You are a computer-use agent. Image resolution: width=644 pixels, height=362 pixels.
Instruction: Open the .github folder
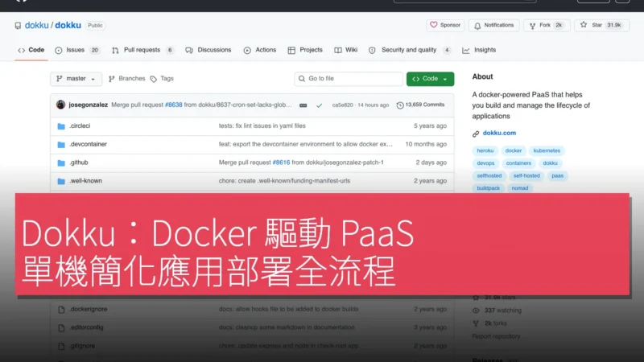point(78,162)
